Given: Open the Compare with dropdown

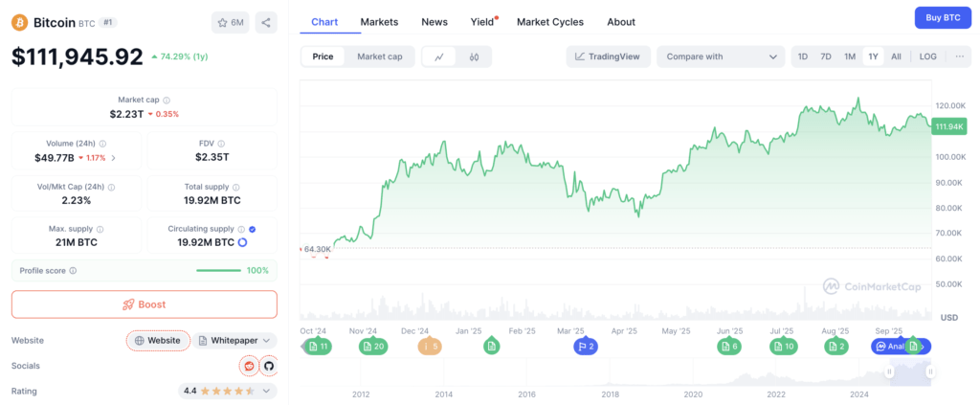Looking at the screenshot, I should [x=721, y=56].
